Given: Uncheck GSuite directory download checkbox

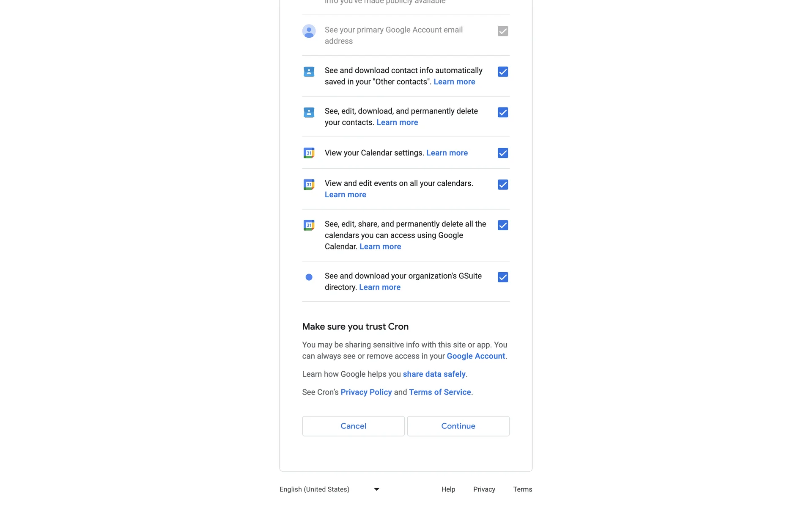Looking at the screenshot, I should point(502,277).
